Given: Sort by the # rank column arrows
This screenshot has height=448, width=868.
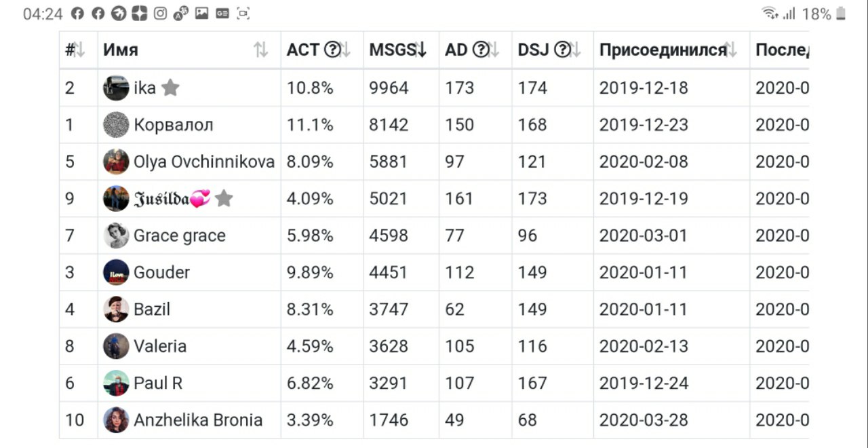Looking at the screenshot, I should [x=79, y=50].
